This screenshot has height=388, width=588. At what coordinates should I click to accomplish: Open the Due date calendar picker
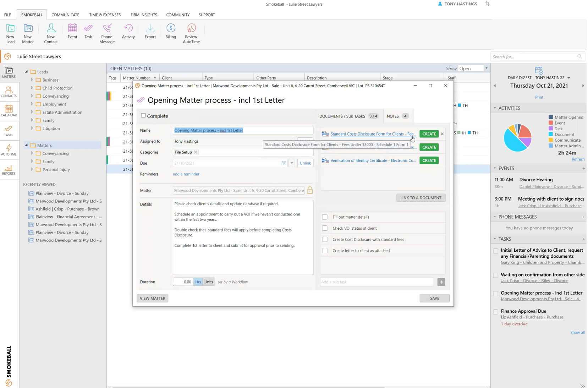(x=284, y=163)
